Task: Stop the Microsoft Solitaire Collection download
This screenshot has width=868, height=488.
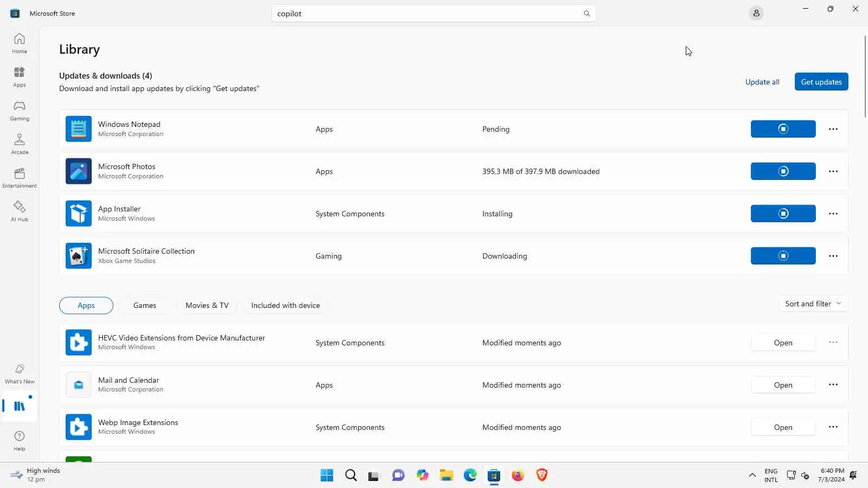Action: coord(783,256)
